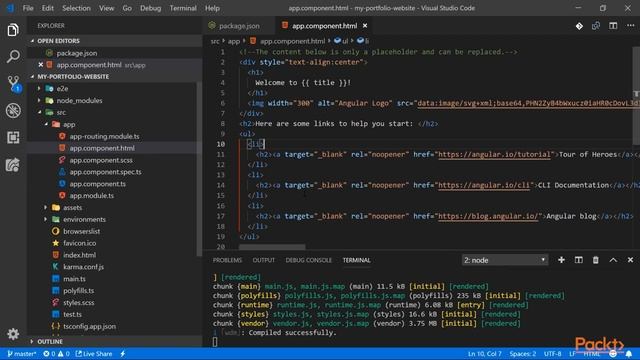Viewport: 640px width, 360px height.
Task: Click the Ln 10, Col 7 cursor position
Action: [x=484, y=354]
